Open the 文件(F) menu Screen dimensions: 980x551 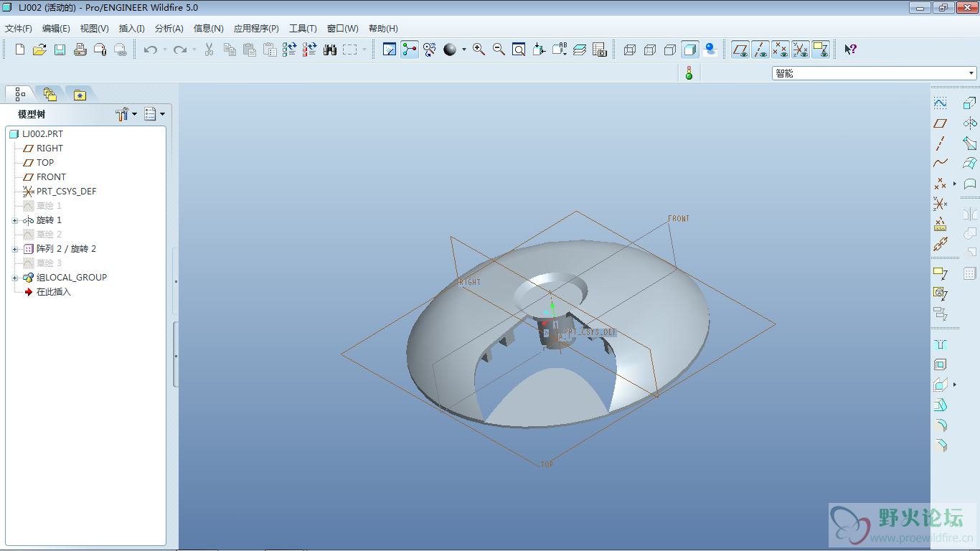(x=19, y=29)
